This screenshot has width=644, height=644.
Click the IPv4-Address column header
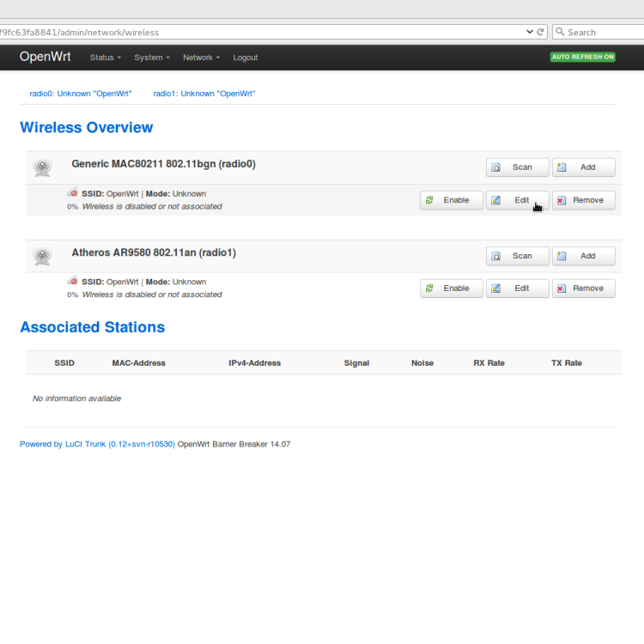(x=255, y=363)
